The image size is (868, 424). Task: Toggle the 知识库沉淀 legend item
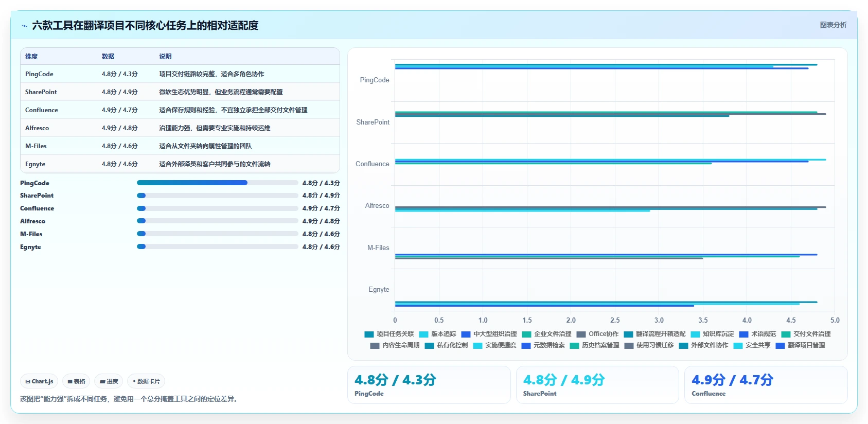pyautogui.click(x=712, y=334)
